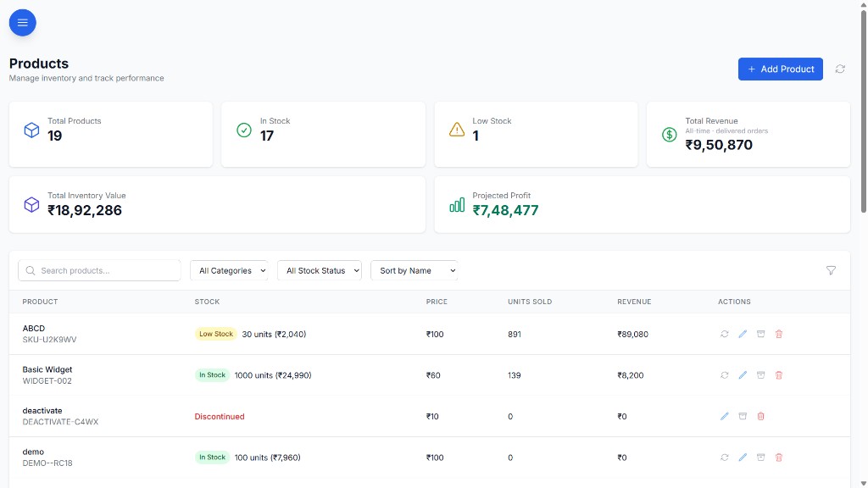Click the ₹18,92,286 inventory value
Viewport: 868px width, 488px height.
click(85, 210)
